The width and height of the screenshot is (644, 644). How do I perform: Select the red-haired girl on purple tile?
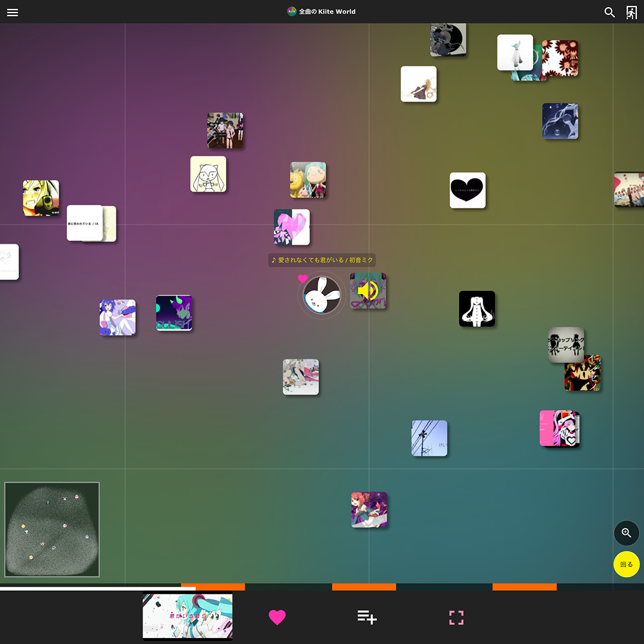[369, 510]
